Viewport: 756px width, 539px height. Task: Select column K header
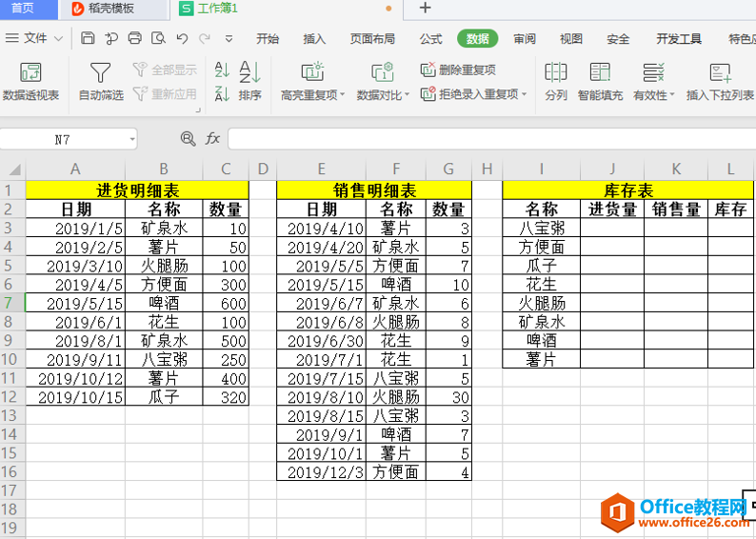click(x=676, y=169)
